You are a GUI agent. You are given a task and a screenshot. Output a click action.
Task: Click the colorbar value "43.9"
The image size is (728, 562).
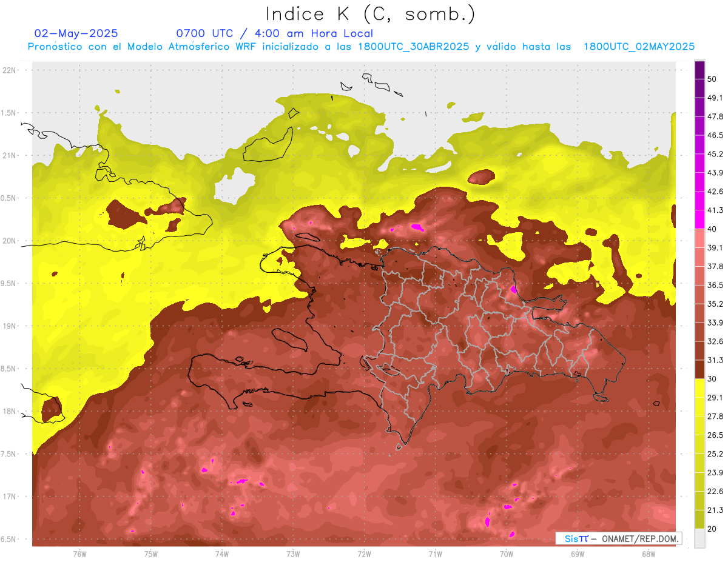pyautogui.click(x=715, y=173)
